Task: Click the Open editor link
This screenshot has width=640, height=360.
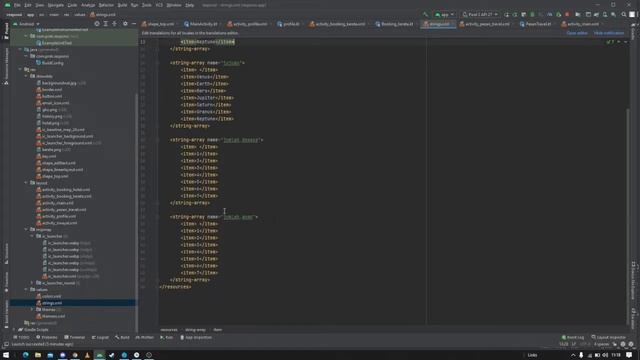Action: coord(577,33)
